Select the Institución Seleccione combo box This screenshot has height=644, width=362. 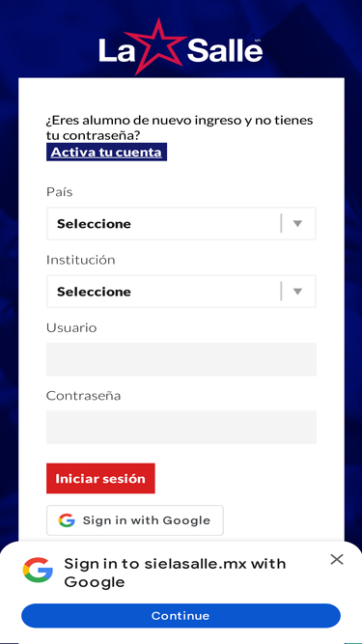[181, 292]
